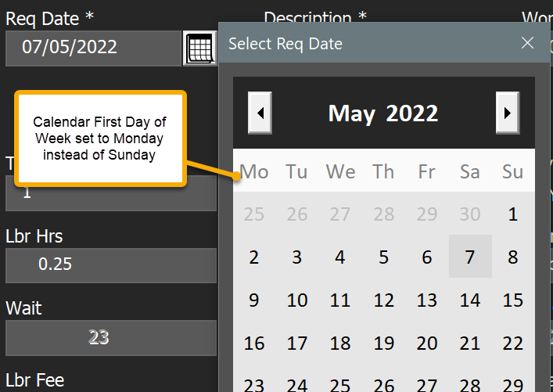
Task: Click the May 2022 month header
Action: point(383,113)
